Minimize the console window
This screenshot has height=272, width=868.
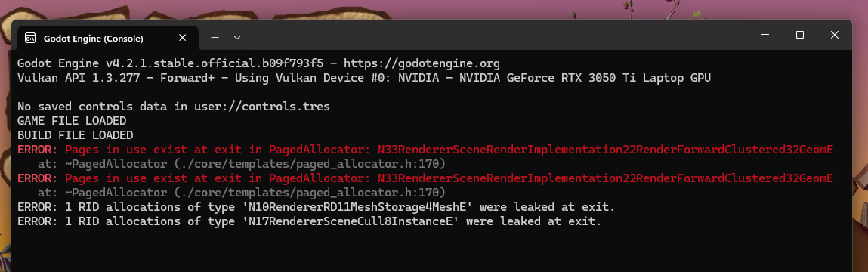coord(765,35)
